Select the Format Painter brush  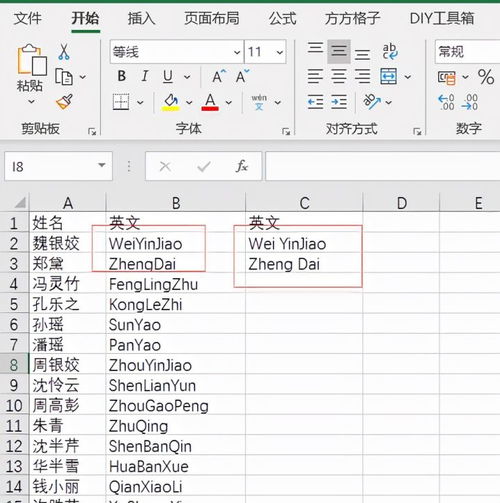click(x=64, y=102)
